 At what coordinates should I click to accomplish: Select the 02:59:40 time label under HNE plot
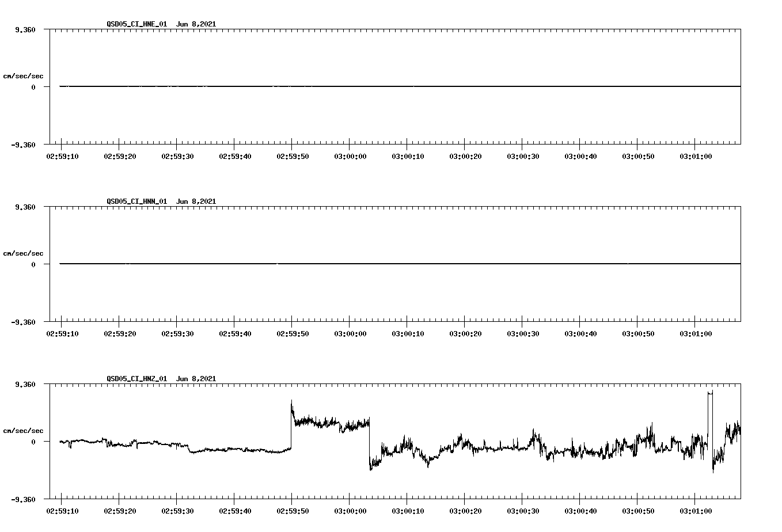[x=235, y=156]
